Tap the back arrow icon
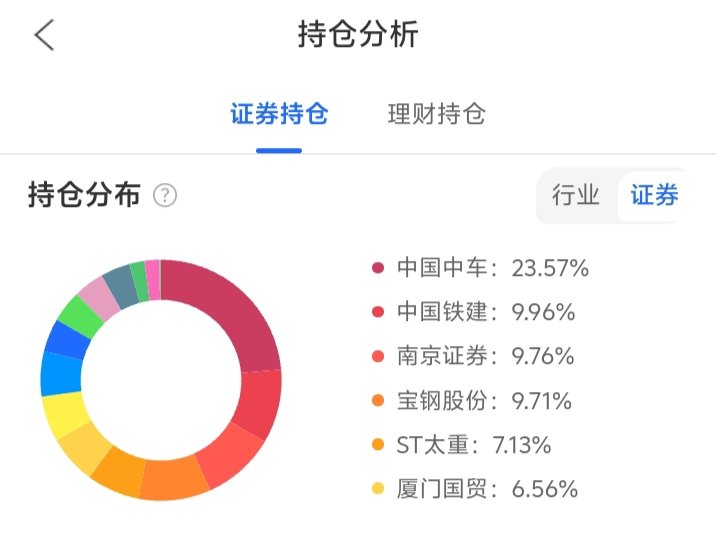The height and width of the screenshot is (548, 716). tap(44, 35)
